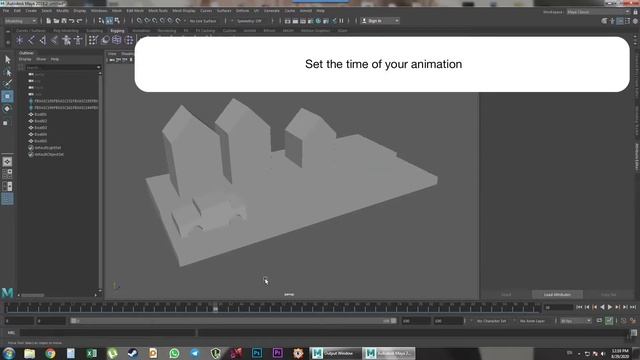This screenshot has width=640, height=360.
Task: Switch to single pane layout
Action: point(7,162)
